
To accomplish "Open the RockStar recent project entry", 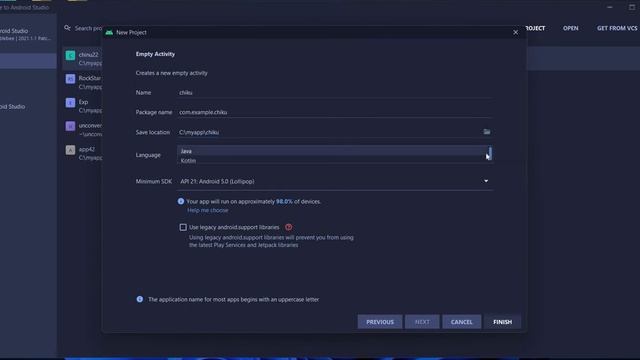I will (83, 82).
